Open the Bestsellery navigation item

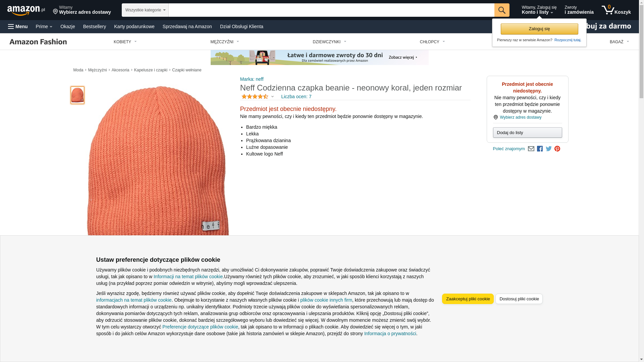click(x=95, y=26)
